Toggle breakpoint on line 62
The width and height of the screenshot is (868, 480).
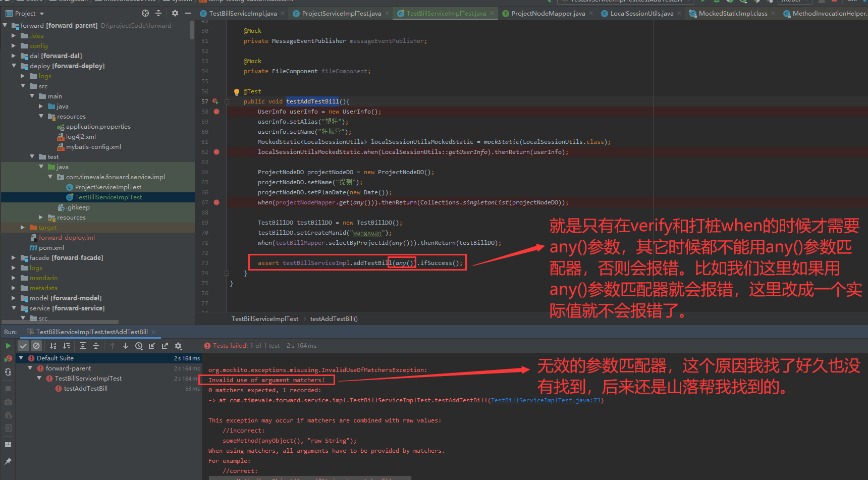click(x=216, y=152)
